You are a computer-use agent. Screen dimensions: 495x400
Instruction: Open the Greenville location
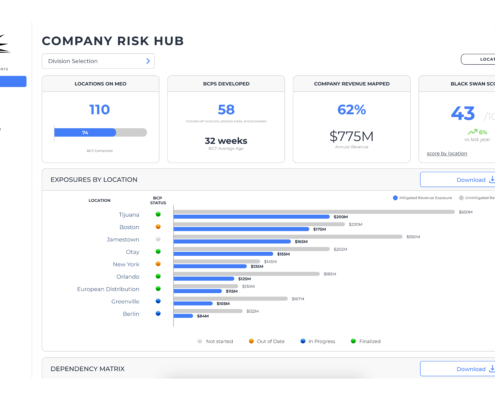coord(125,301)
